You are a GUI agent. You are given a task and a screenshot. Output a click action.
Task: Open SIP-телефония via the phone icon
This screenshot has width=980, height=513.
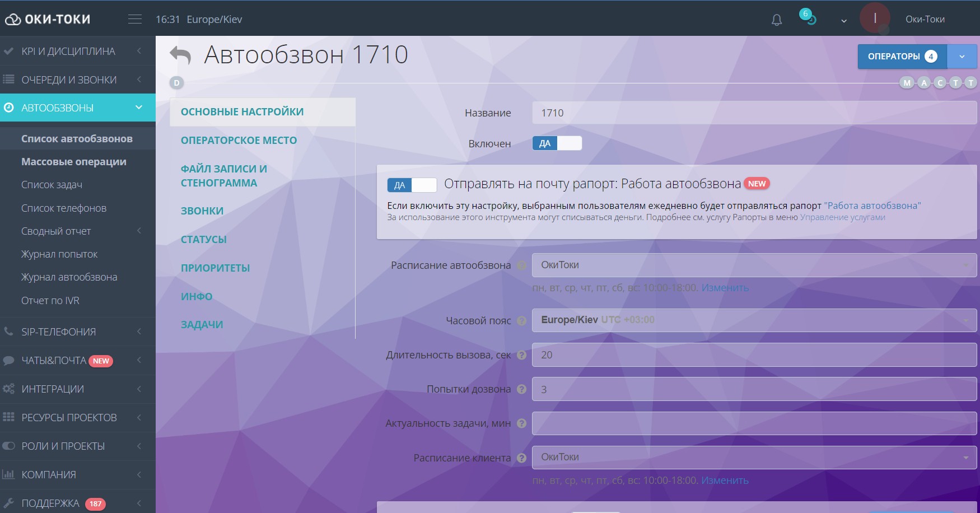9,332
